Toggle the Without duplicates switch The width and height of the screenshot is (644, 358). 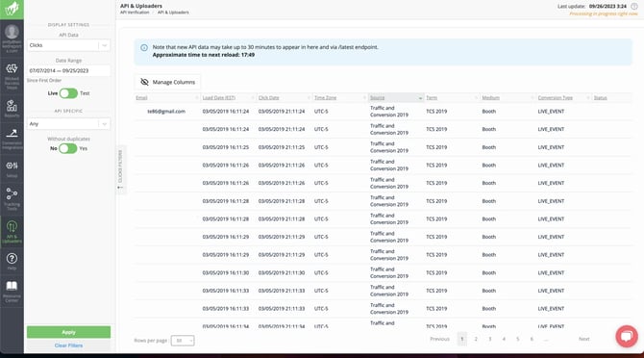point(68,148)
